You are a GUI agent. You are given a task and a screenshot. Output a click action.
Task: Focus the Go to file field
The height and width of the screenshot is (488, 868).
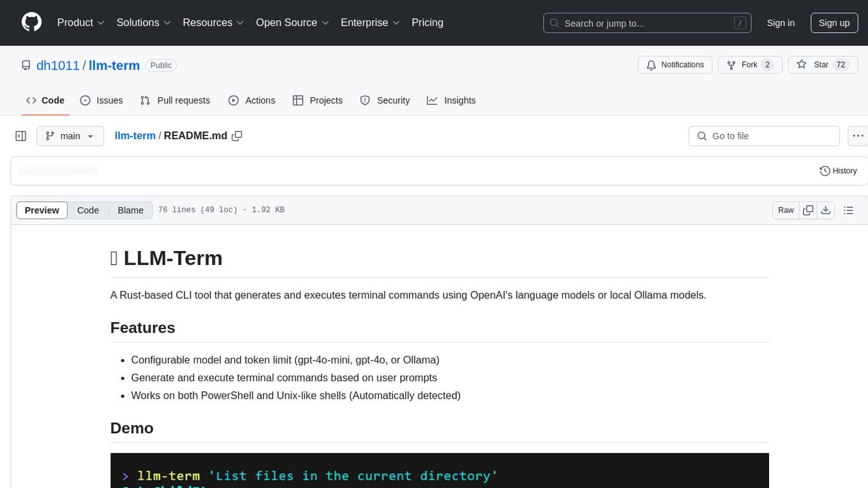[x=764, y=136]
